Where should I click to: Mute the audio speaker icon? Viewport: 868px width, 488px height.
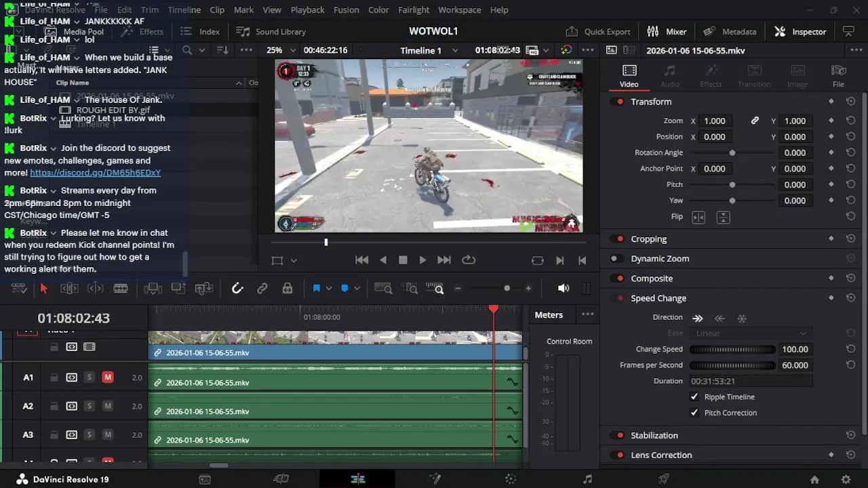tap(564, 288)
